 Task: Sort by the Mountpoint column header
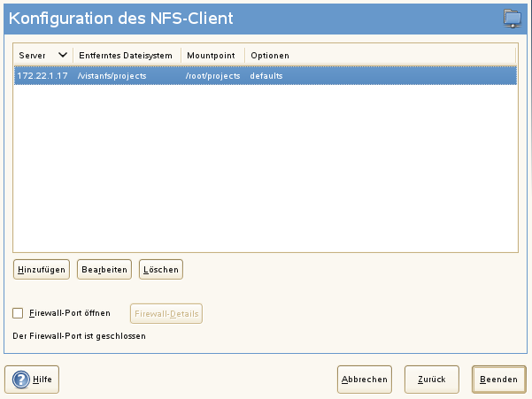coord(211,56)
